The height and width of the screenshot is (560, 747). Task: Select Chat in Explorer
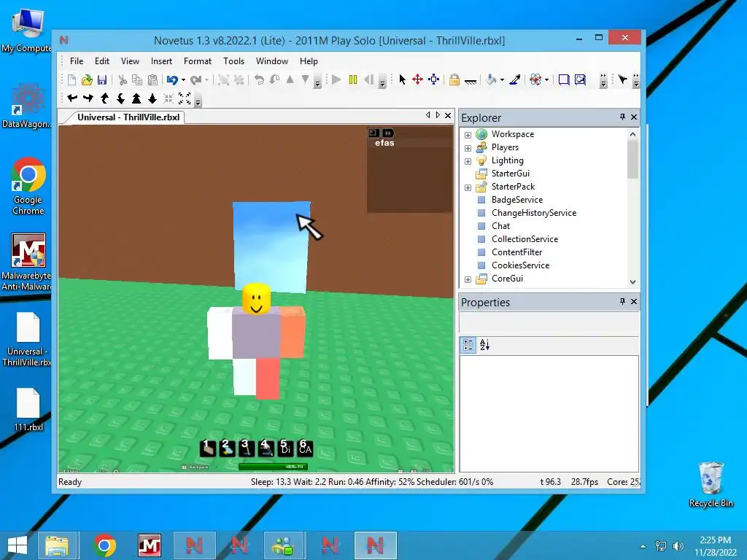[x=500, y=226]
